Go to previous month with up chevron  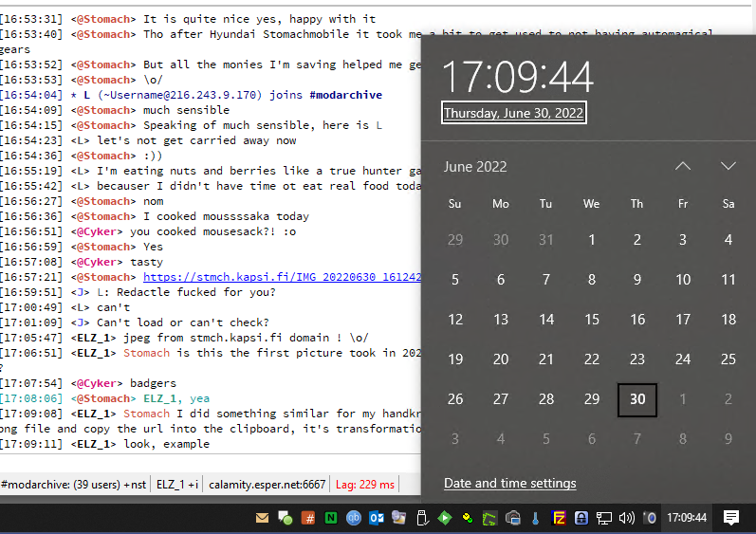(683, 166)
